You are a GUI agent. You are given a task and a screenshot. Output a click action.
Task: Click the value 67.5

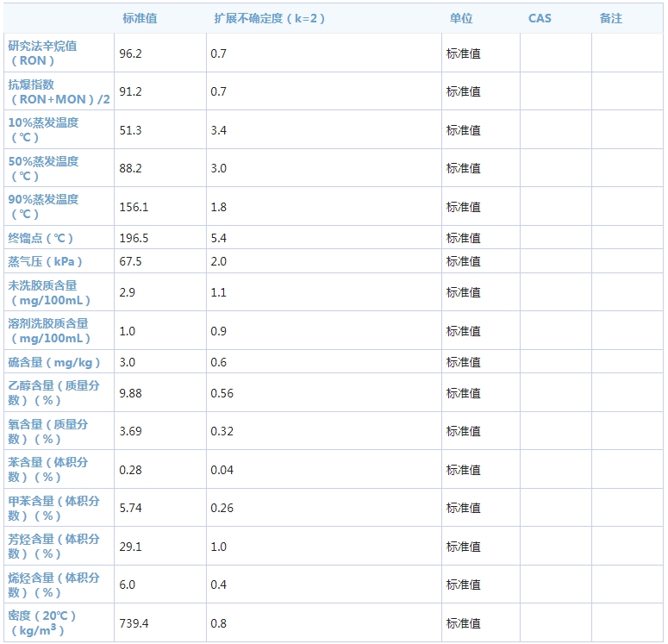(130, 261)
